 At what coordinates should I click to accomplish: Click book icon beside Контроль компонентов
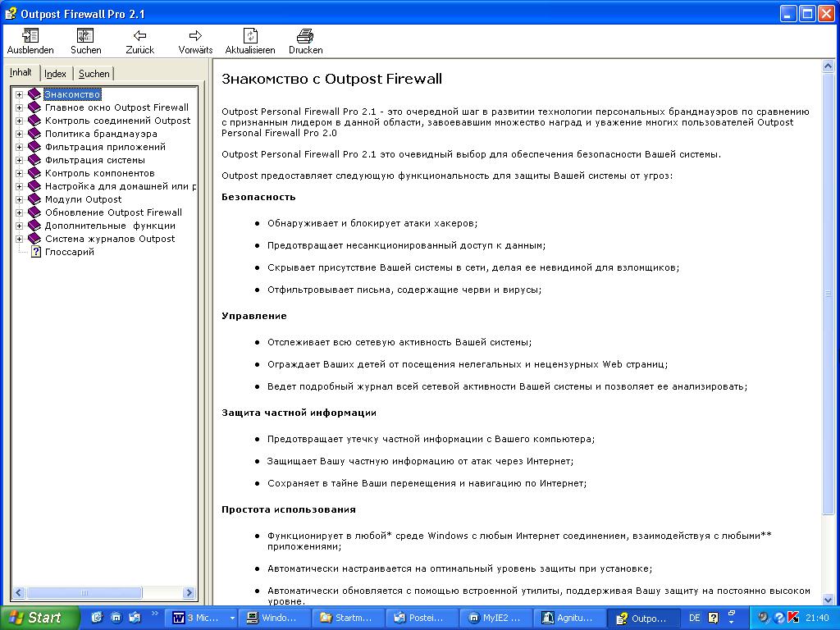tap(34, 173)
